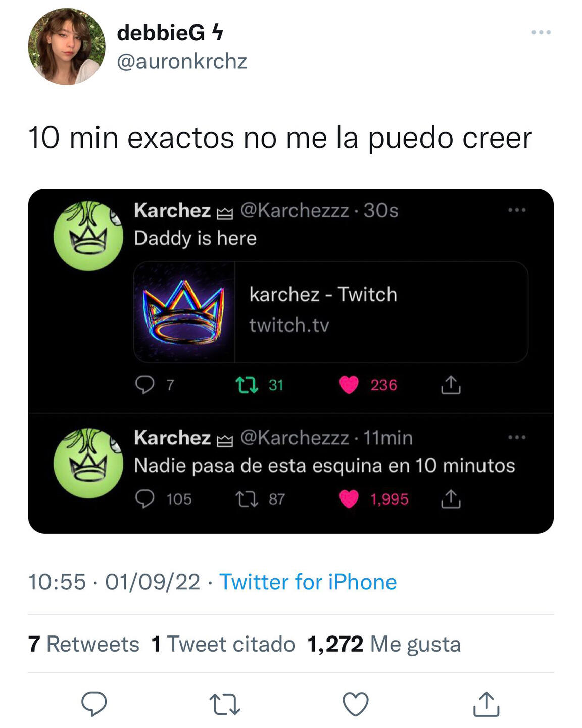
Task: Click the retweet icon below the tweet
Action: 224,704
